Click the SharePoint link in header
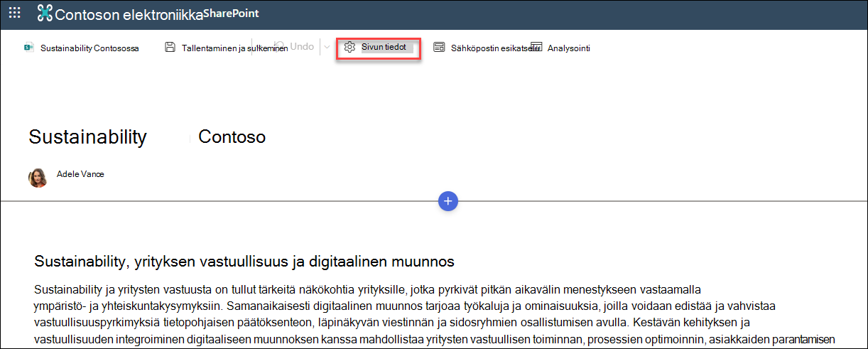This screenshot has width=868, height=349. point(231,14)
